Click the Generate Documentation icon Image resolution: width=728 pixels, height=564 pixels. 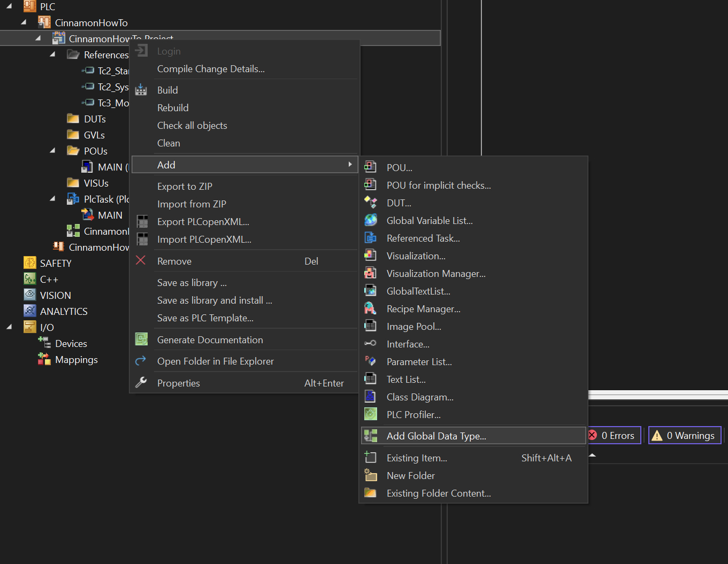click(x=141, y=339)
